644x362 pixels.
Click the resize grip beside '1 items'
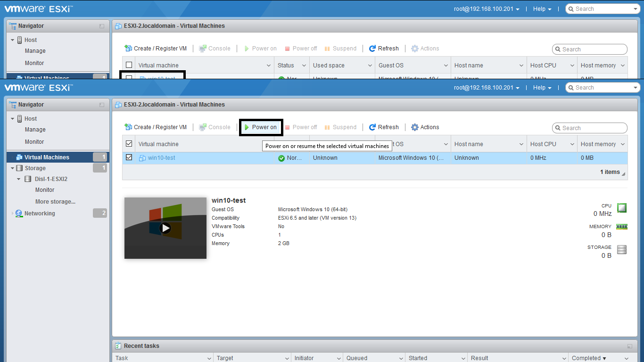(x=624, y=174)
